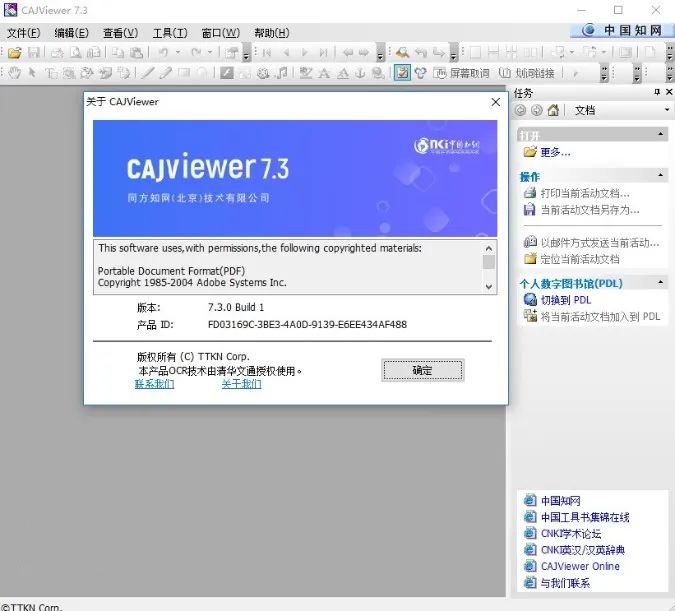675x611 pixels.
Task: Click the task pane Forward arrow
Action: pyautogui.click(x=536, y=110)
